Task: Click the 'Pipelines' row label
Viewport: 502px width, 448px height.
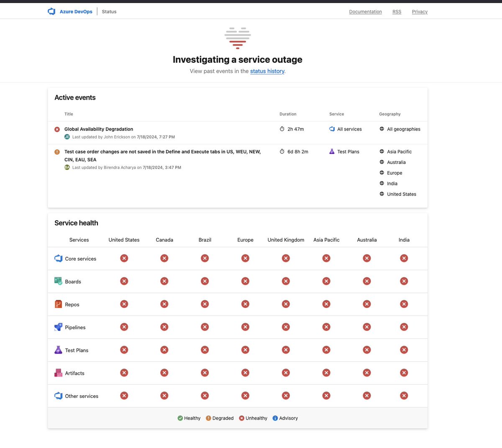Action: pyautogui.click(x=75, y=328)
